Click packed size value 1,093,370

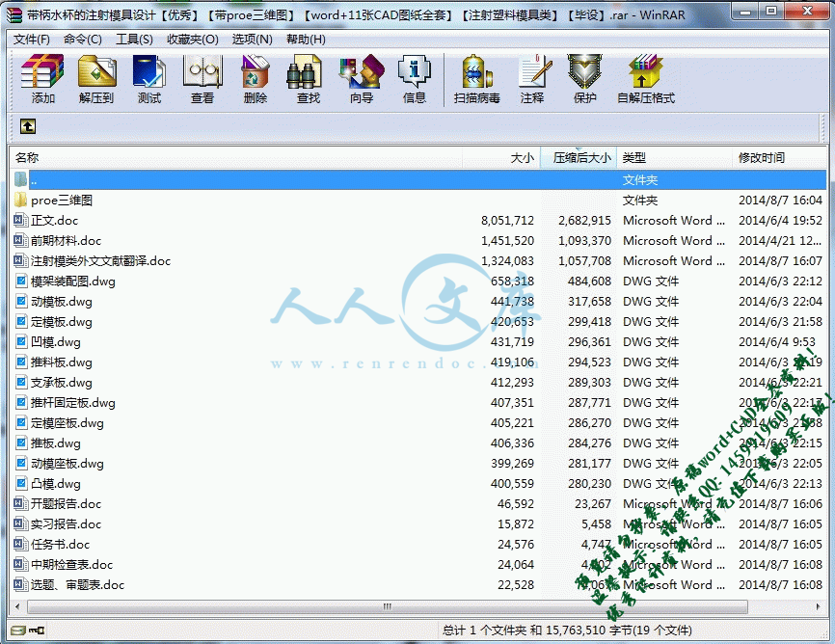coord(584,240)
